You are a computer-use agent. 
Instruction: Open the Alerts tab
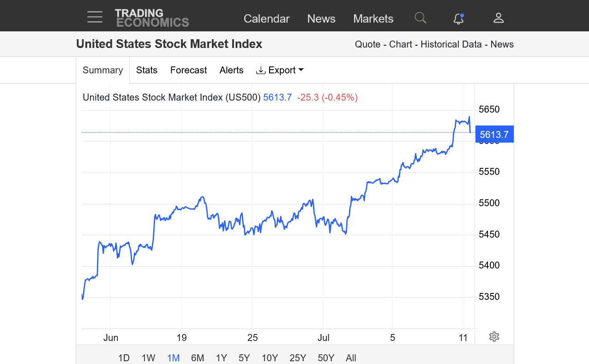[x=231, y=70]
